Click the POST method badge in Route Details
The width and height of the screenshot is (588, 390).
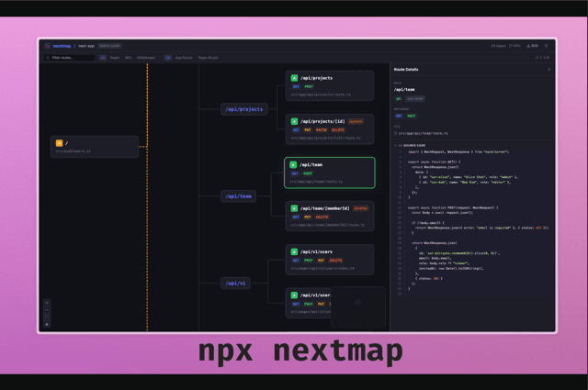412,117
